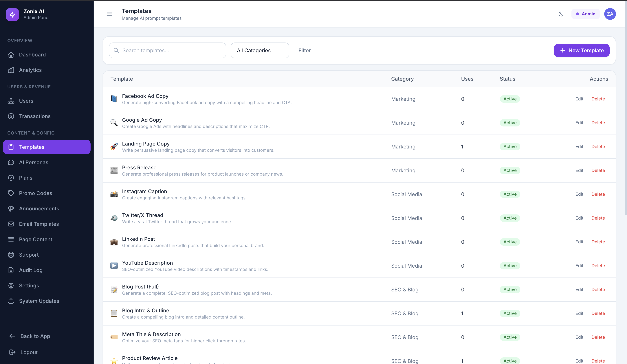Click the Settings gear icon

click(11, 286)
